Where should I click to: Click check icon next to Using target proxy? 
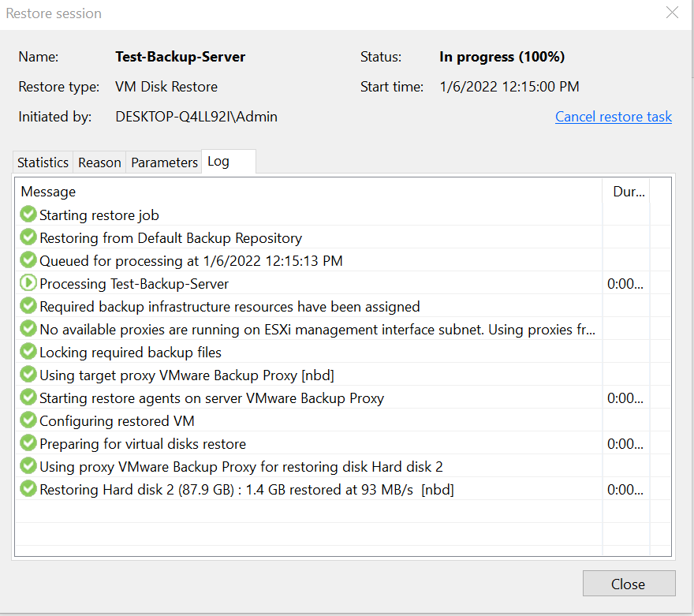coord(28,375)
